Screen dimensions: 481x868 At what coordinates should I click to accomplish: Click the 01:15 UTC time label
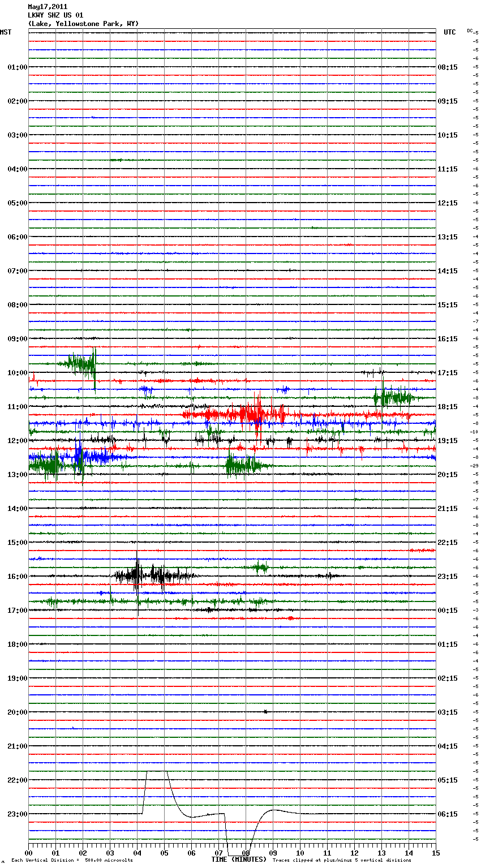click(448, 644)
